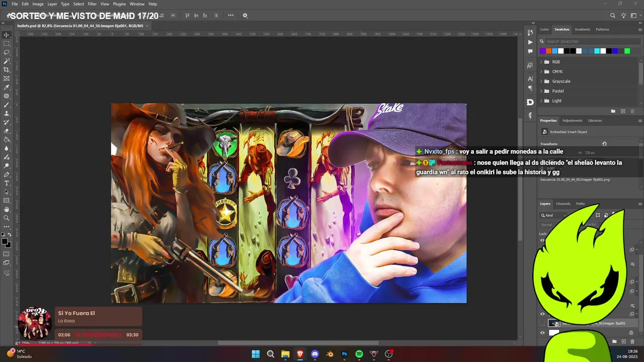Select the Crop tool
644x362 pixels.
point(7,70)
